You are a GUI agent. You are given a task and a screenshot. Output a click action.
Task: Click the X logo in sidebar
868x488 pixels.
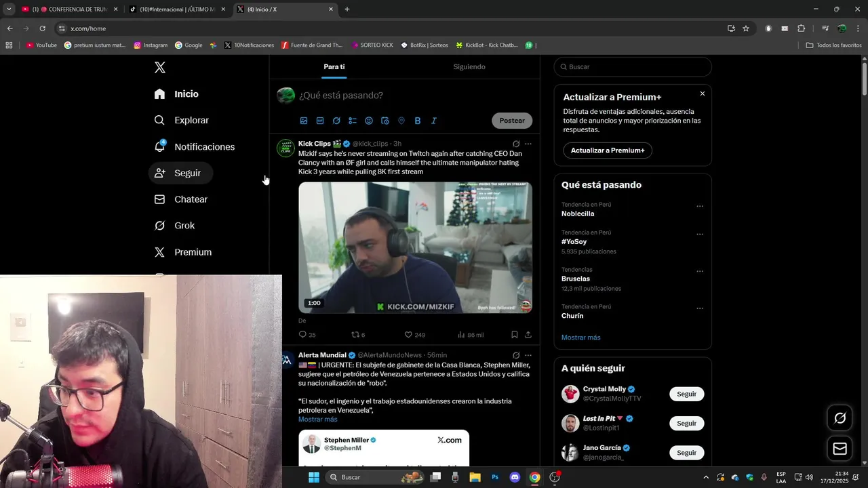(x=160, y=67)
